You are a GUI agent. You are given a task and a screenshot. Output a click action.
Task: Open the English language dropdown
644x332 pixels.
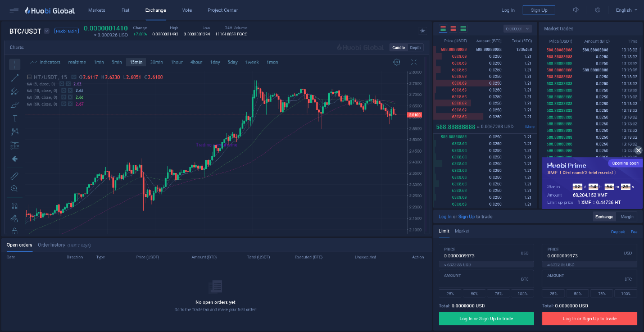[627, 10]
